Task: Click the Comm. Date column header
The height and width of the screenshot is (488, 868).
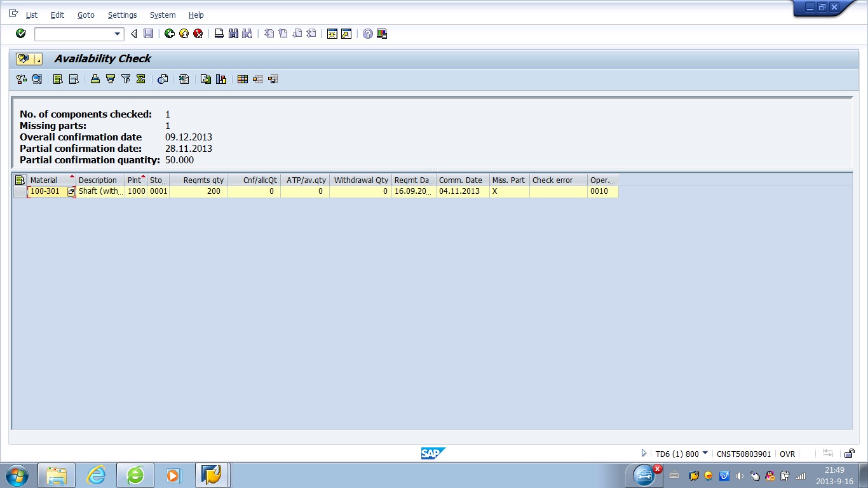Action: click(x=461, y=180)
